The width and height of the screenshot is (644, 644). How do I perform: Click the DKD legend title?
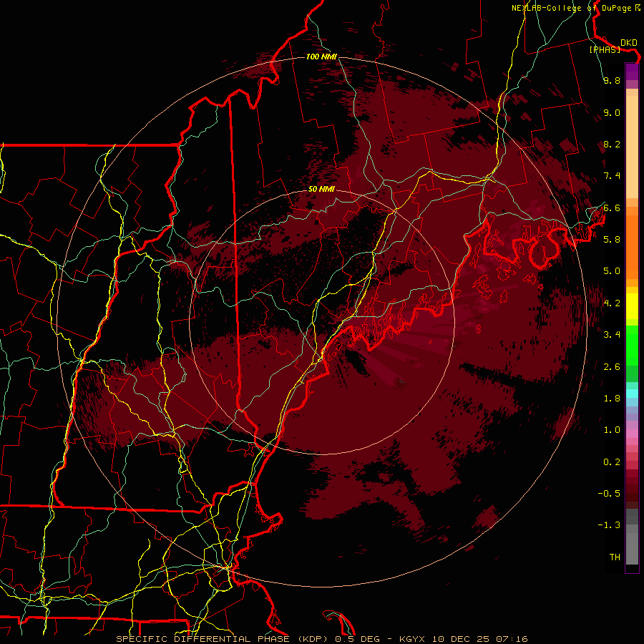point(628,42)
